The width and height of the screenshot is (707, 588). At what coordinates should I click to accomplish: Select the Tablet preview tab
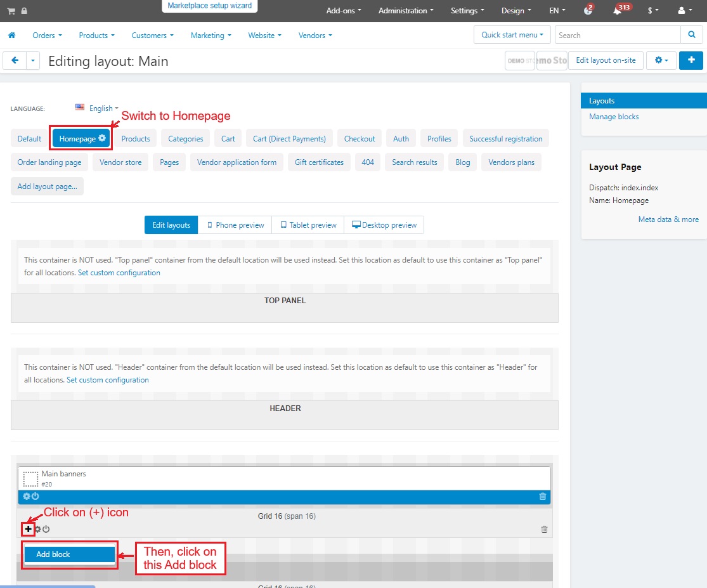coord(308,225)
